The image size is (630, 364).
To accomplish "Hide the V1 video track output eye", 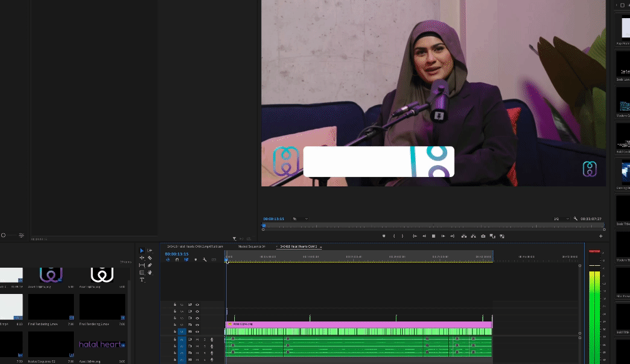I will pos(197,331).
